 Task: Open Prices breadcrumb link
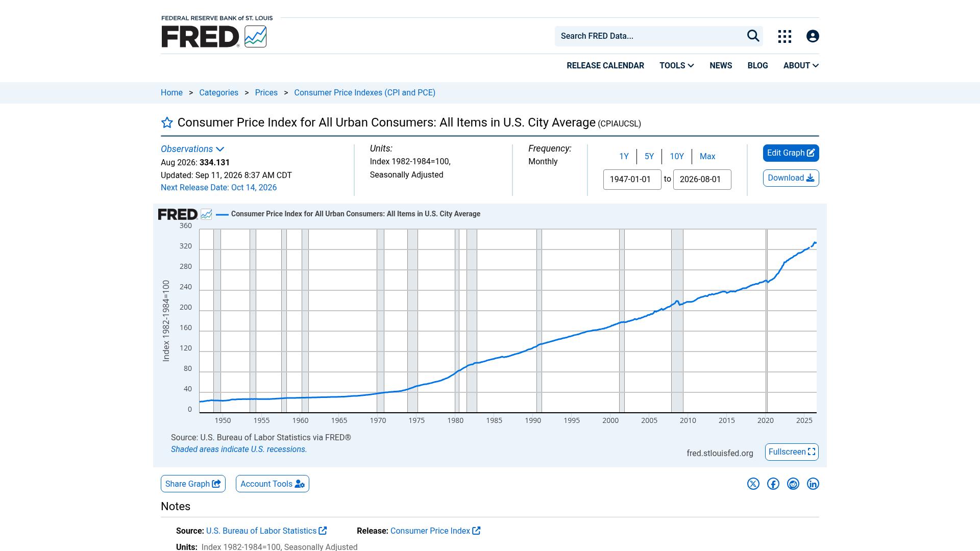point(266,93)
